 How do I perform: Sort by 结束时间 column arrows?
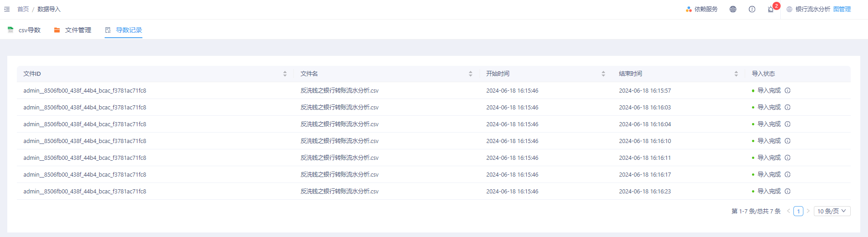[x=736, y=74]
